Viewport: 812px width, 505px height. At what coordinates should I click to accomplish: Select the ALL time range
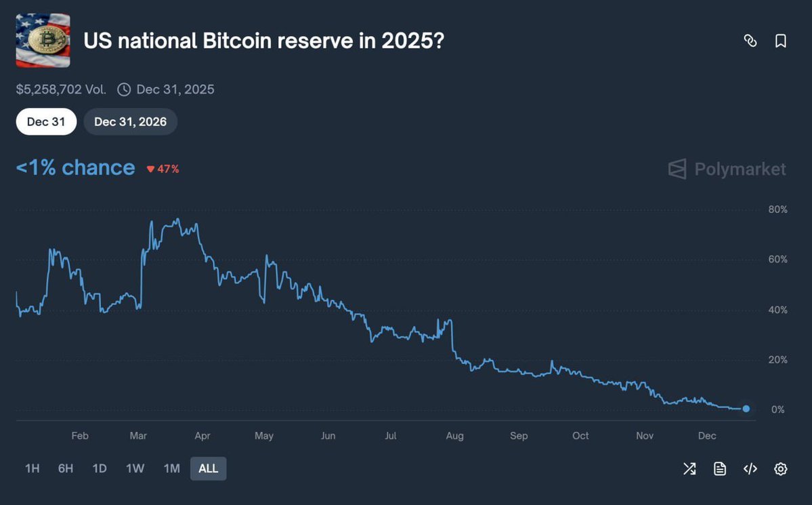pyautogui.click(x=208, y=468)
